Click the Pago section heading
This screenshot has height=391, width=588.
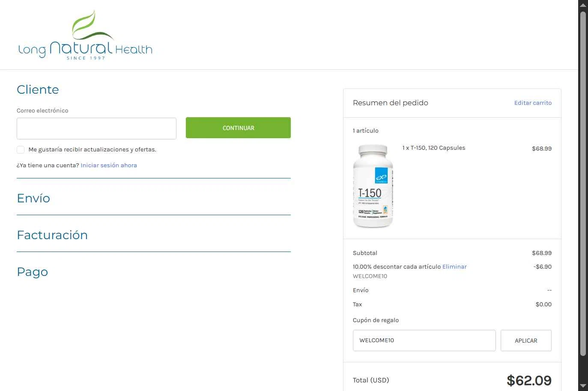(32, 272)
